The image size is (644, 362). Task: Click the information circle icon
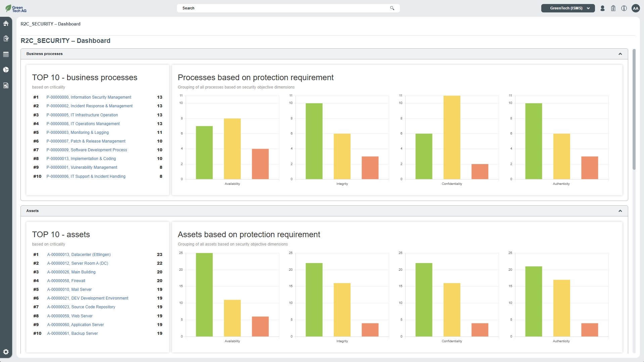(x=624, y=8)
